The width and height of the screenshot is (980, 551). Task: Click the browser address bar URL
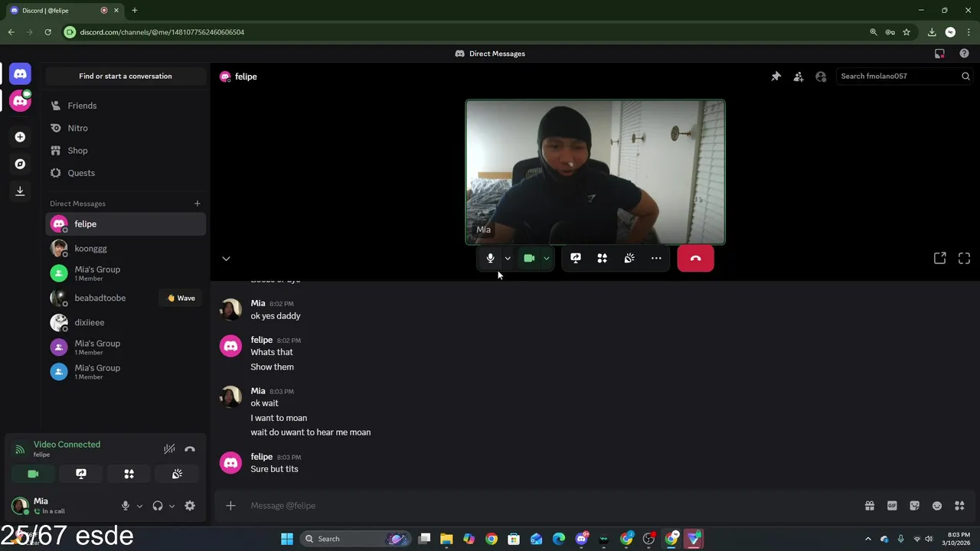pyautogui.click(x=162, y=32)
